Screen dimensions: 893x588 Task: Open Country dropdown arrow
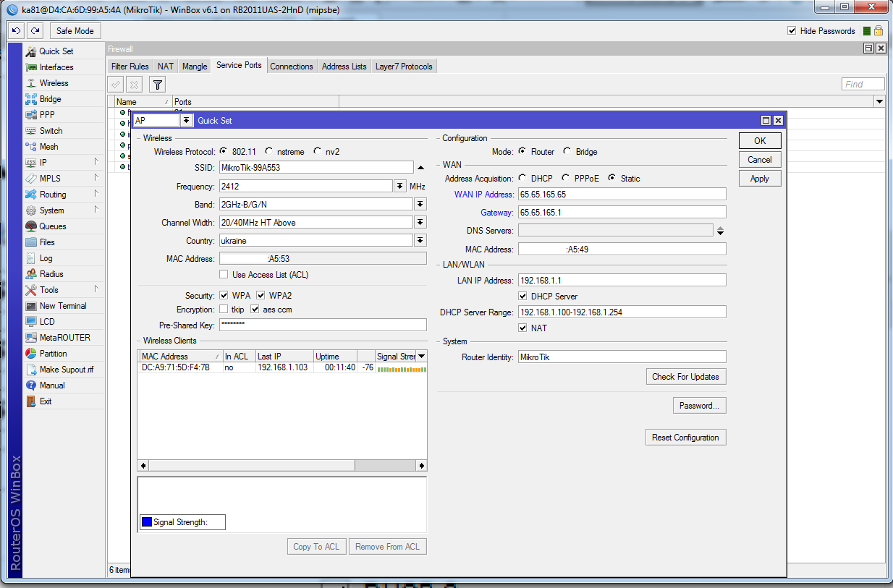pyautogui.click(x=420, y=241)
